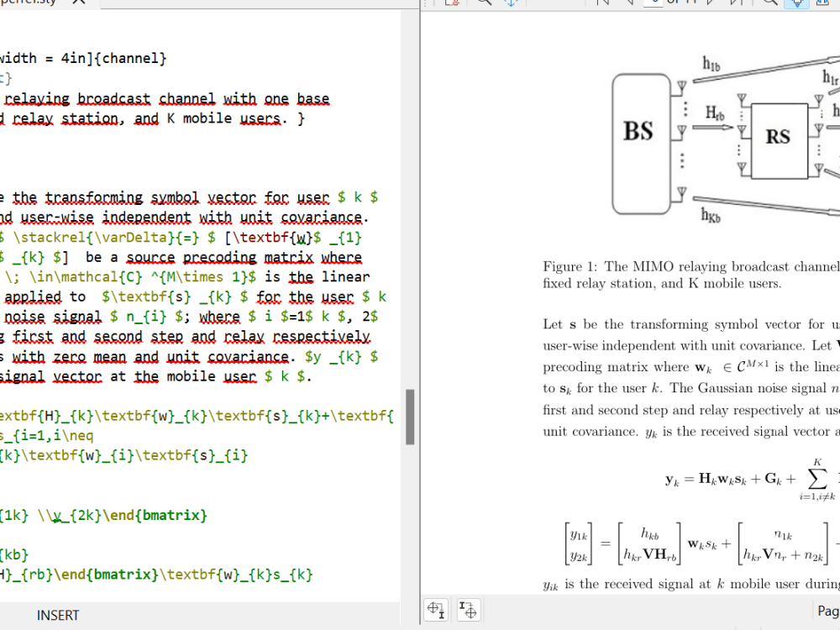Toggle INSERT mode in the status bar
The image size is (840, 630).
coord(57,615)
